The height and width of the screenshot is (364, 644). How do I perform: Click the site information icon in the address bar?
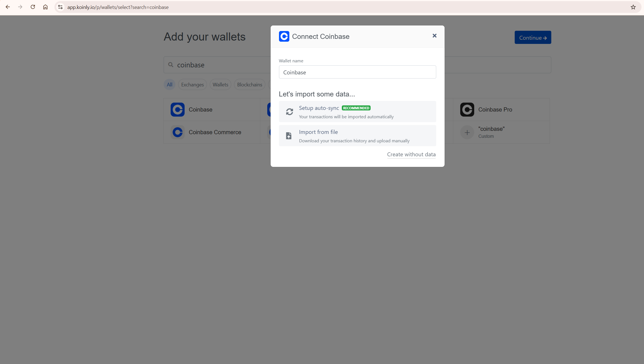point(60,7)
